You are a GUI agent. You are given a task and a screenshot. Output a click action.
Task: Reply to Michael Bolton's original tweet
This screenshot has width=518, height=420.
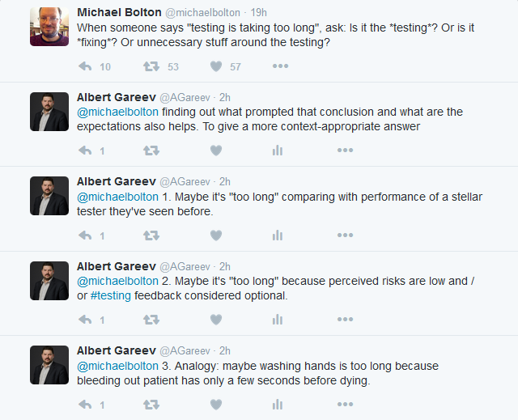click(85, 66)
